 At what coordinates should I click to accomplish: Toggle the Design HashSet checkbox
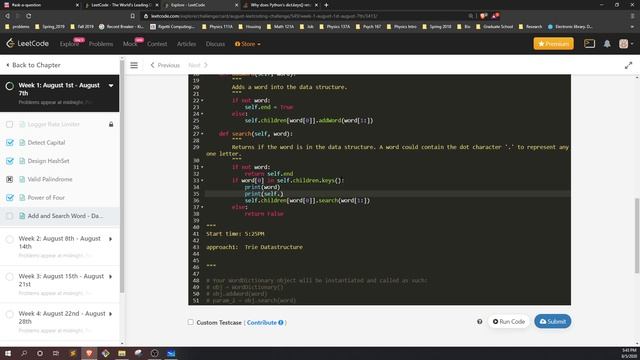[10, 161]
